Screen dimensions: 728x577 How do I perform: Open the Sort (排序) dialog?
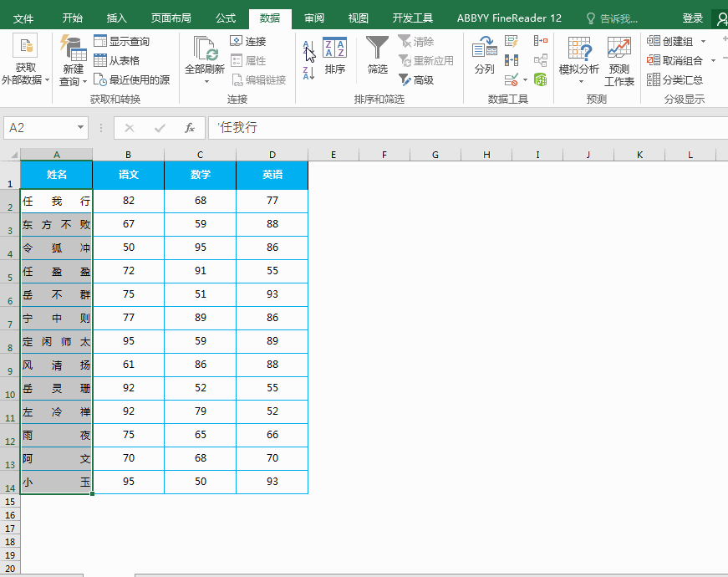click(x=335, y=56)
